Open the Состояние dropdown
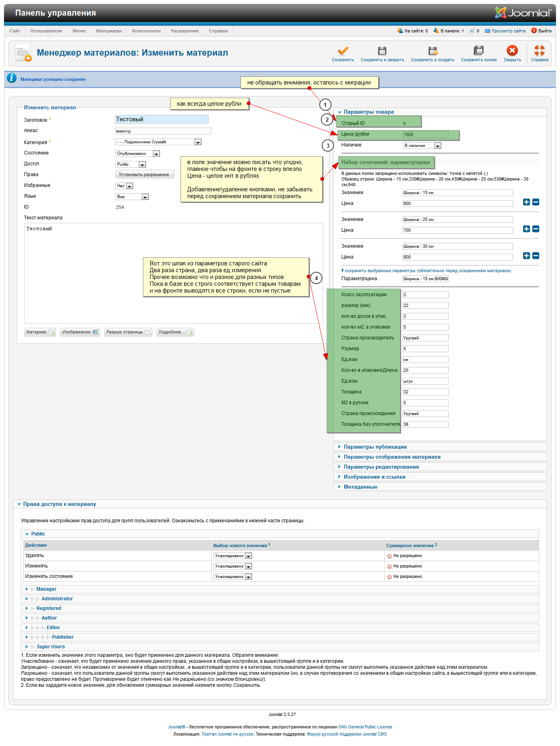The height and width of the screenshot is (746, 560). 138,154
